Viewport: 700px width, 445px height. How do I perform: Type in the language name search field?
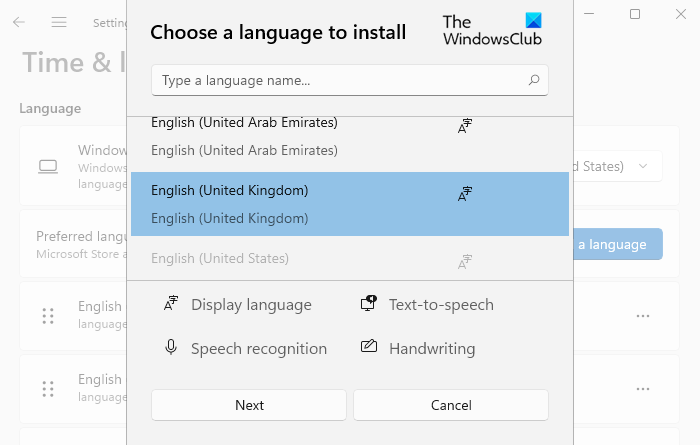[x=340, y=80]
